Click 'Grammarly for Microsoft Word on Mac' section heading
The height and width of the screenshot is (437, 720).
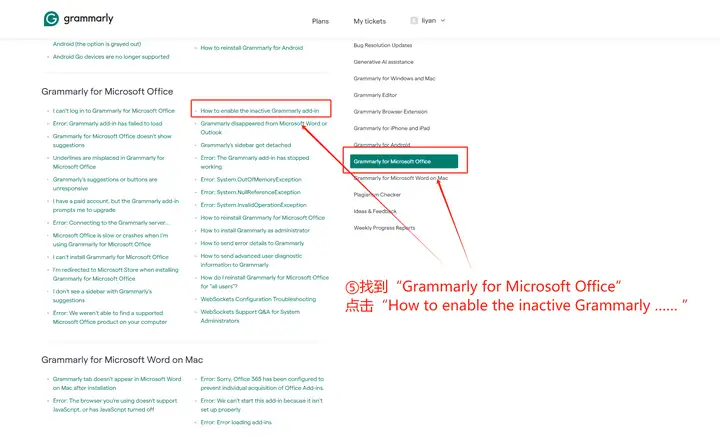122,360
